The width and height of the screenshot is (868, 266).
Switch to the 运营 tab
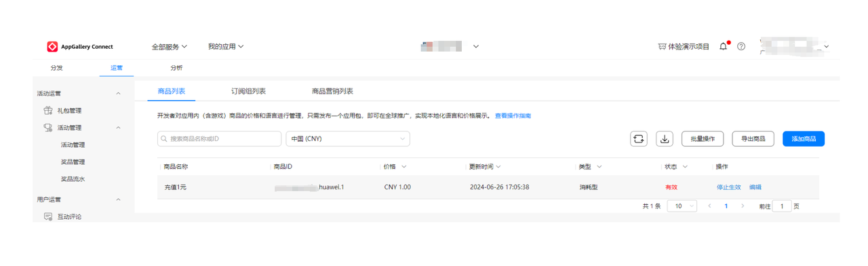coord(117,68)
